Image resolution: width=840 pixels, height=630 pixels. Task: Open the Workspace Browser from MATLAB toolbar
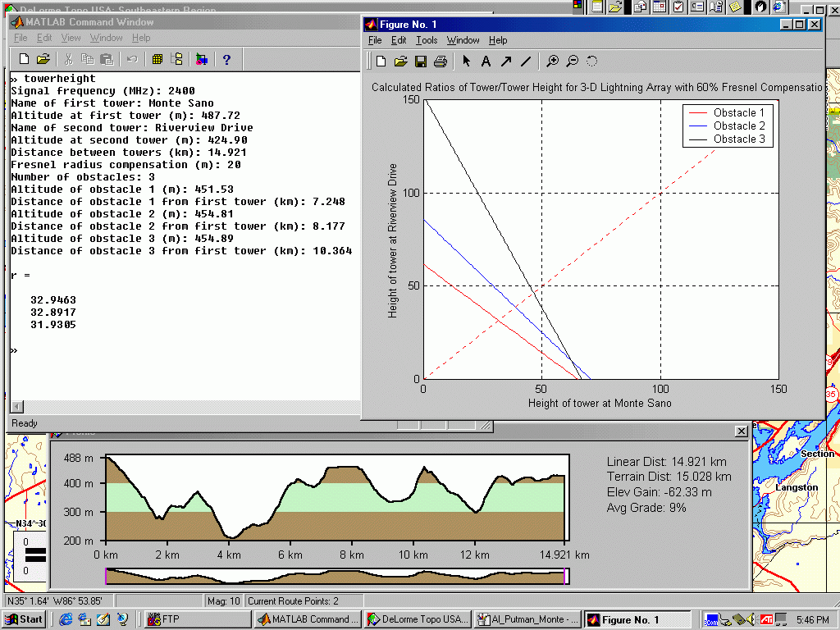point(157,59)
